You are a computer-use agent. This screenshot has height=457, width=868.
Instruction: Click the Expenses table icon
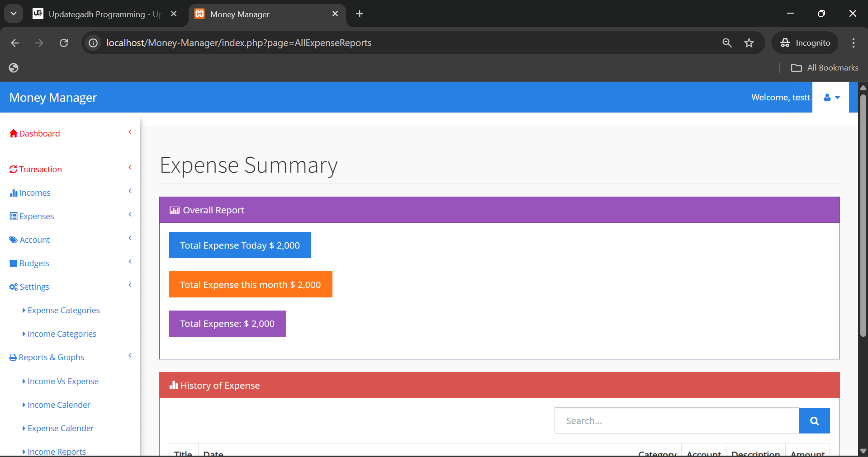(14, 216)
